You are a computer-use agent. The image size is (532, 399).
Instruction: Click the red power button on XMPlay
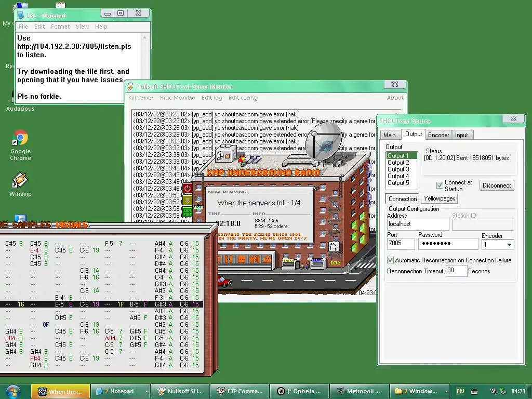pyautogui.click(x=187, y=188)
